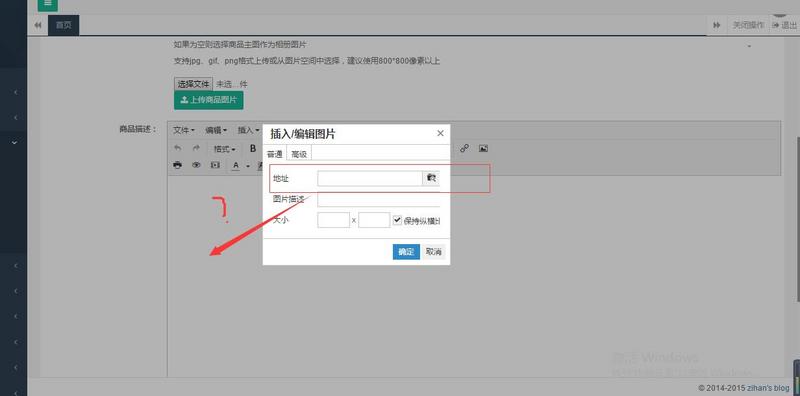The height and width of the screenshot is (396, 800).
Task: Click the insert link chain icon
Action: [464, 148]
